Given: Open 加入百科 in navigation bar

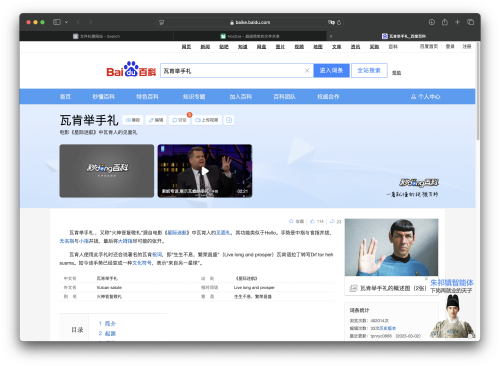Looking at the screenshot, I should 241,97.
